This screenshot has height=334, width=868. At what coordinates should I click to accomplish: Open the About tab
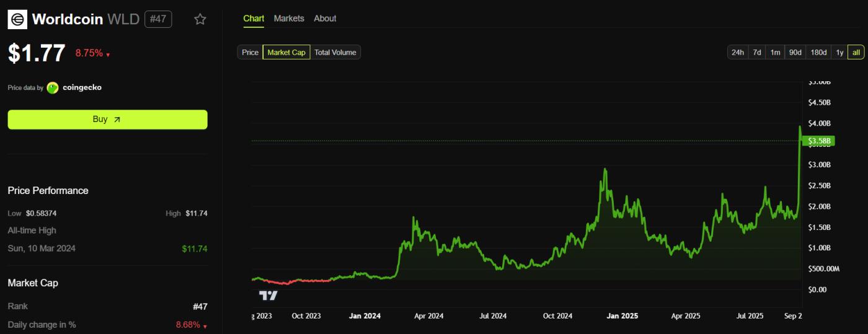click(325, 19)
